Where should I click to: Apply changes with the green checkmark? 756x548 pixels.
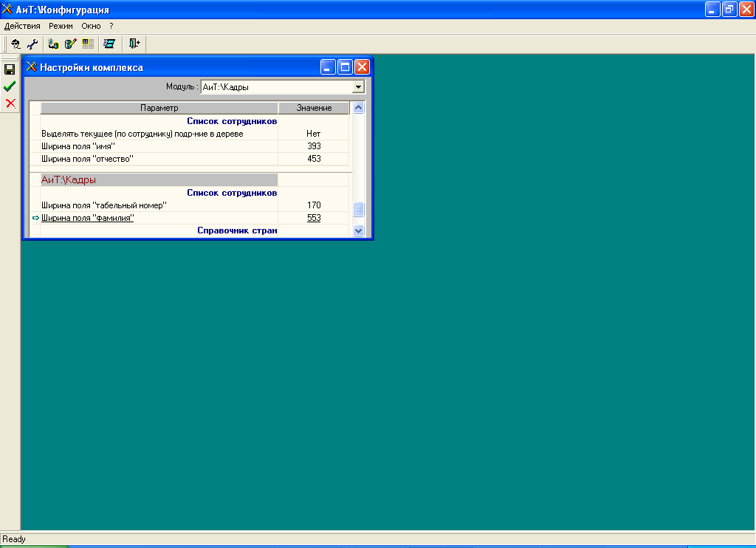[10, 86]
